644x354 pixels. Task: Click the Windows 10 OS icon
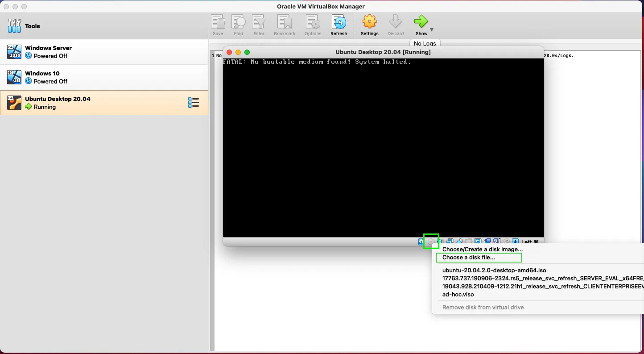coord(14,77)
